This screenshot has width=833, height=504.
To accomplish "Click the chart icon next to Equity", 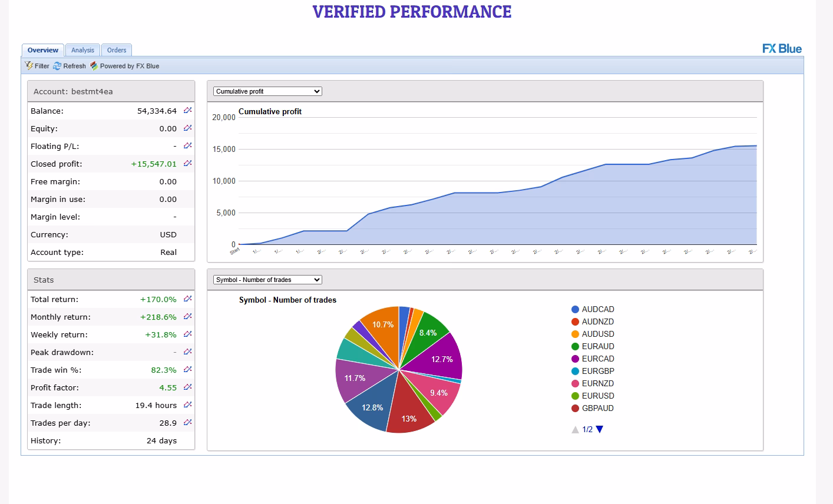I will [x=187, y=128].
